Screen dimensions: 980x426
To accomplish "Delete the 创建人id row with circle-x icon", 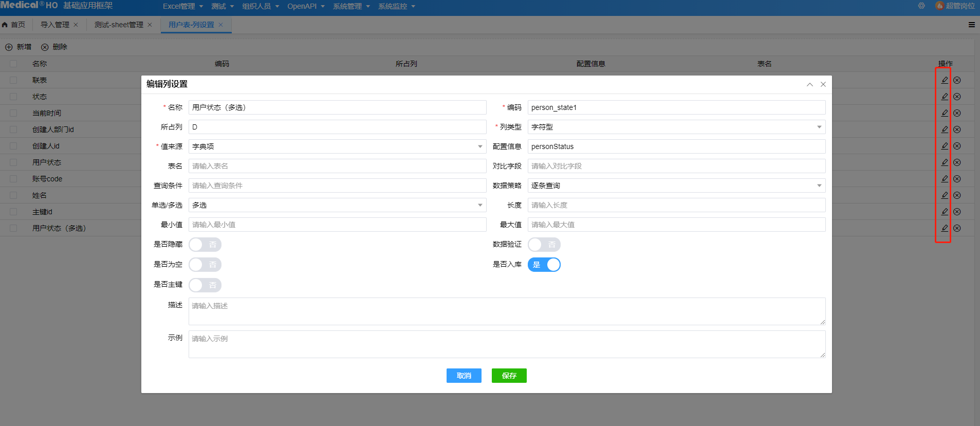I will (957, 146).
